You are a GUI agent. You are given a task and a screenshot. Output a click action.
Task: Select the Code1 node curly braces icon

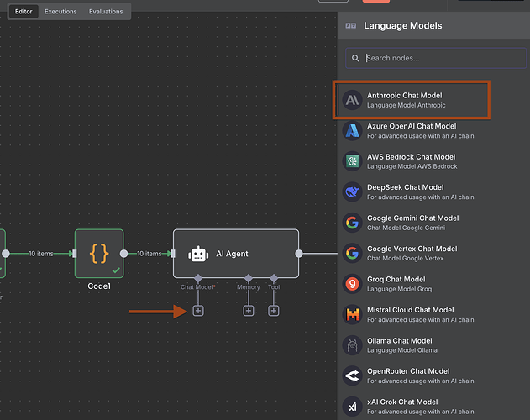pyautogui.click(x=99, y=254)
